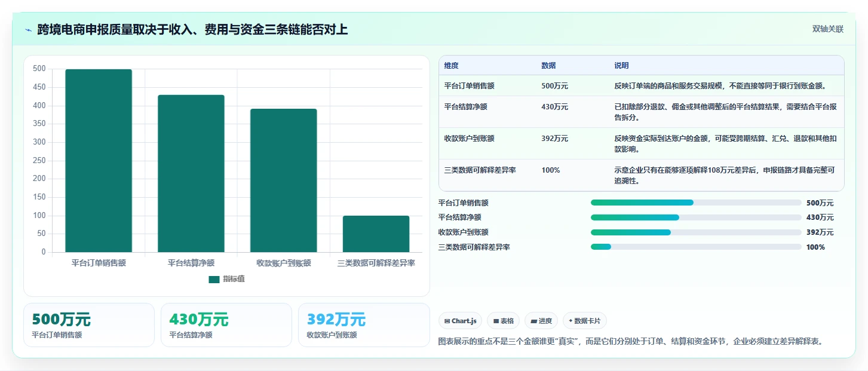Click the description starting 反映资金实际到达
Viewport: 868px width, 371px height.
coord(725,144)
